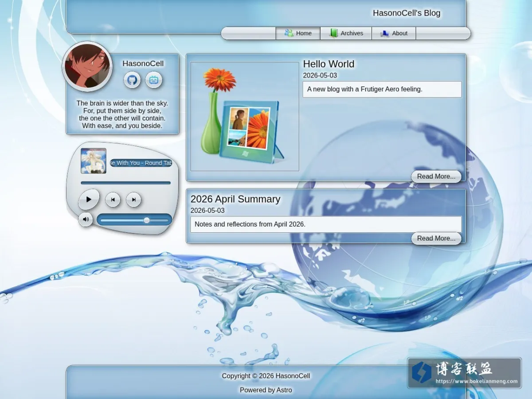Open the Archives tab
The height and width of the screenshot is (399, 532).
click(x=346, y=33)
